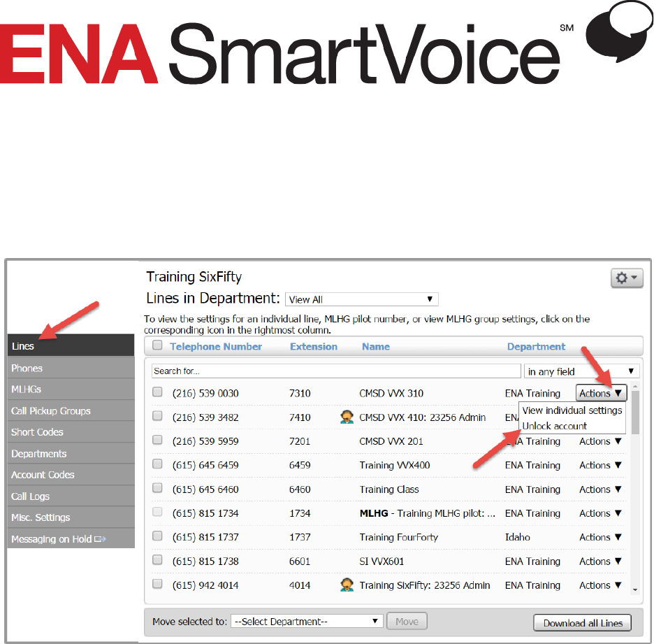The height and width of the screenshot is (644, 654).
Task: Open Actions dropdown for CMSD VVX 201
Action: coord(601,441)
